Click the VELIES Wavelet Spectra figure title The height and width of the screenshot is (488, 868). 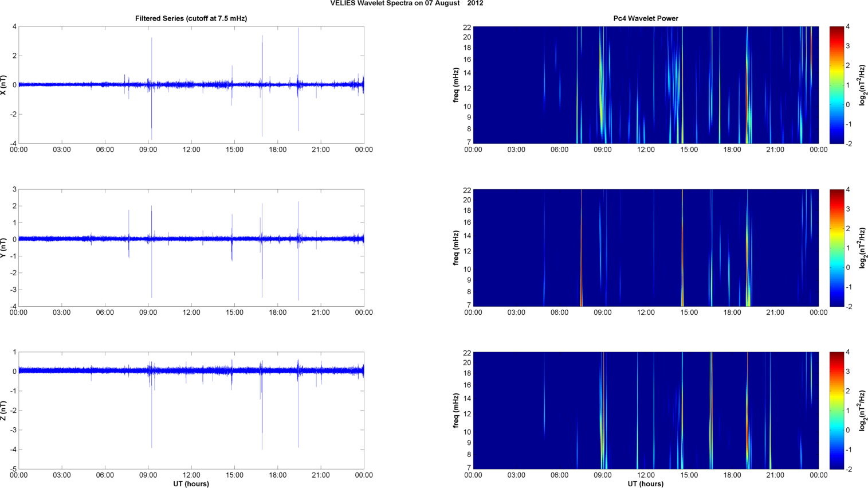click(406, 3)
